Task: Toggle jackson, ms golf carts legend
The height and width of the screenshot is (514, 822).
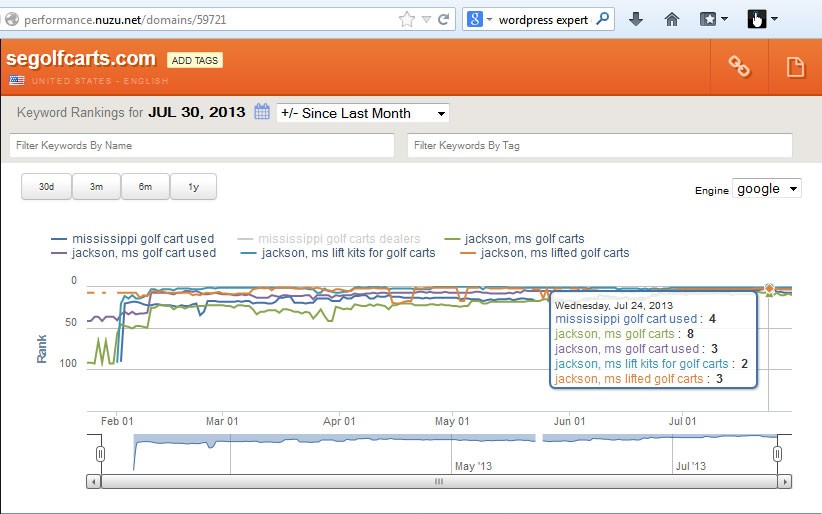Action: tap(514, 239)
